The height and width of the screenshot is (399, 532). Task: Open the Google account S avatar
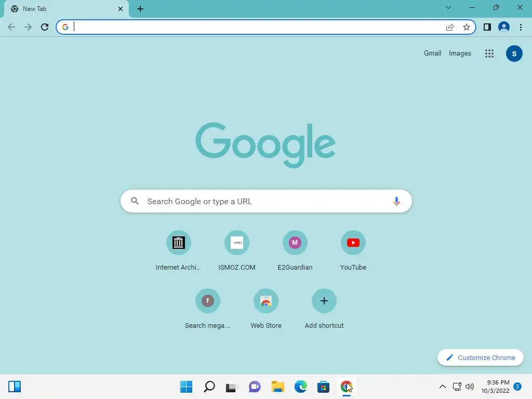tap(514, 54)
